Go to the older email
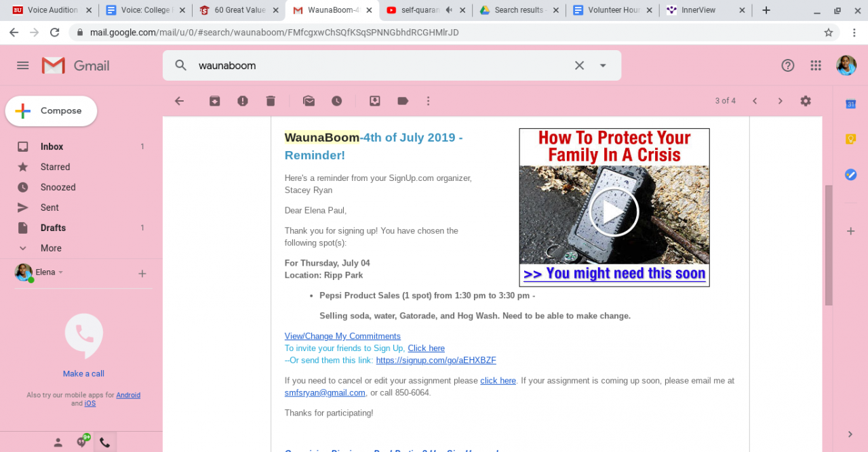Screen dimensions: 868x452 coord(780,101)
